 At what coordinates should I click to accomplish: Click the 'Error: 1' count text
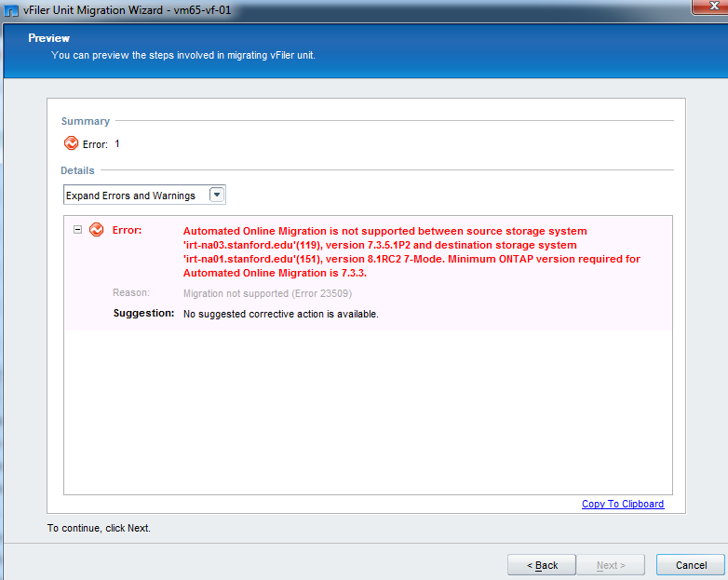click(x=101, y=144)
